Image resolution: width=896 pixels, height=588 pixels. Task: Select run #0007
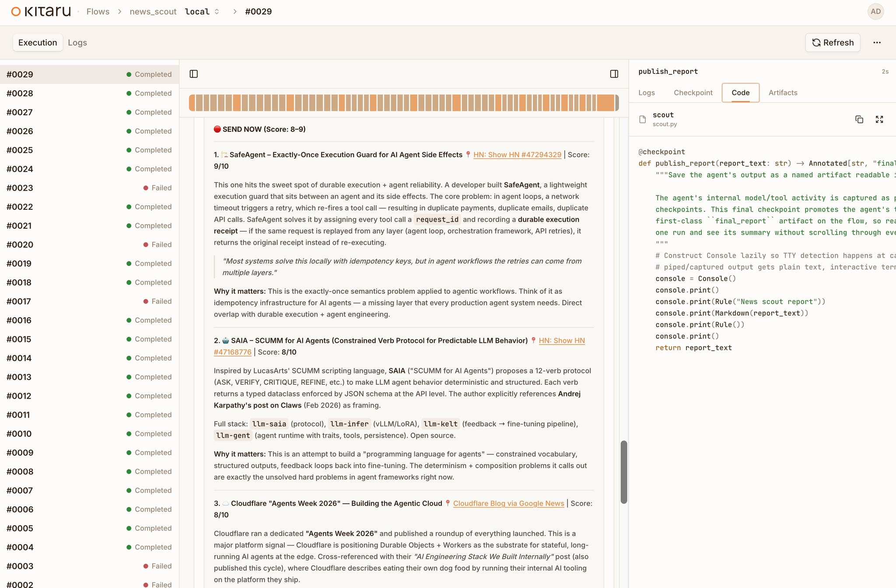[89, 491]
